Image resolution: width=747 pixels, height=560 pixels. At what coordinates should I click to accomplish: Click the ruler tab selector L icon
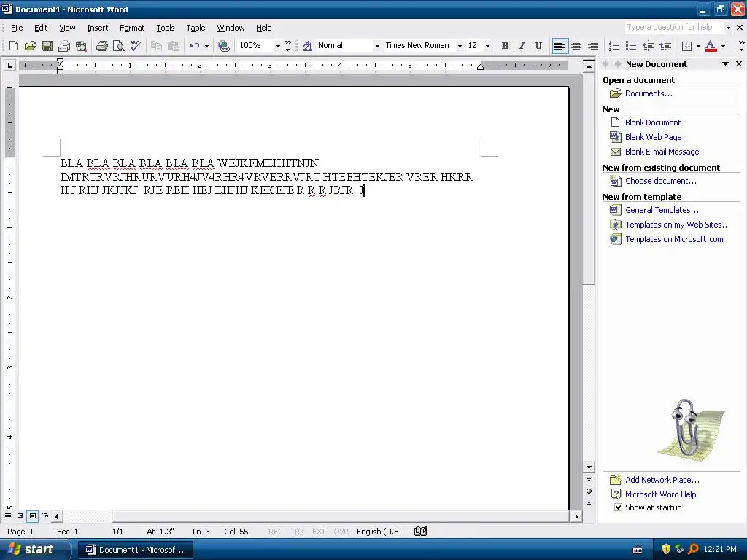[9, 65]
